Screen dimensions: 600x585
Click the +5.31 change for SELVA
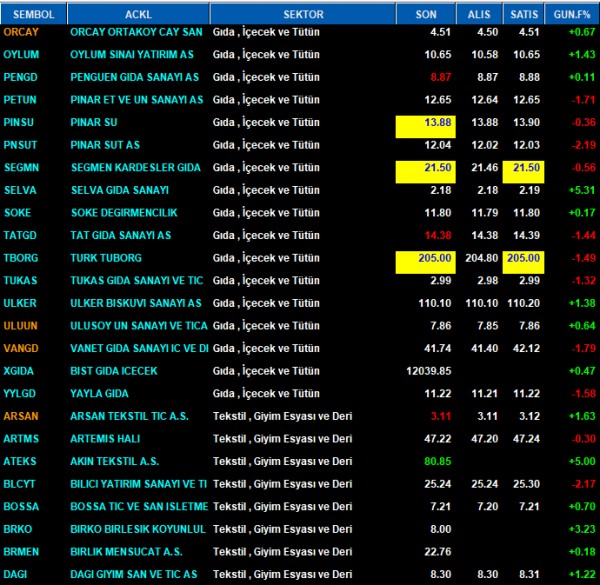pos(579,190)
